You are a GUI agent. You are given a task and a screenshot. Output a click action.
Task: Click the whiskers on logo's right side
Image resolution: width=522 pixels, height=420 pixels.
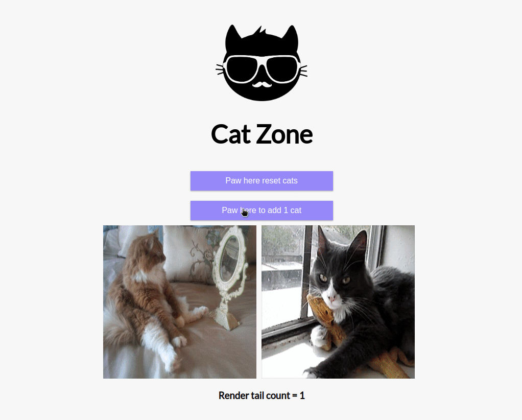[303, 71]
